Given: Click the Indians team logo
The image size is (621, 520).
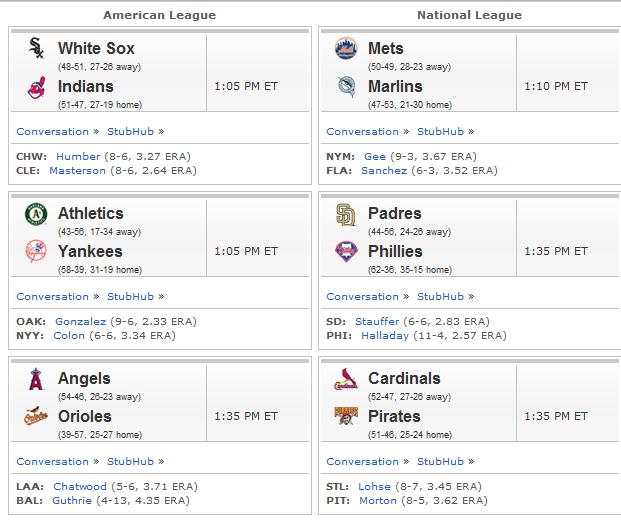Looking at the screenshot, I should click(x=36, y=88).
